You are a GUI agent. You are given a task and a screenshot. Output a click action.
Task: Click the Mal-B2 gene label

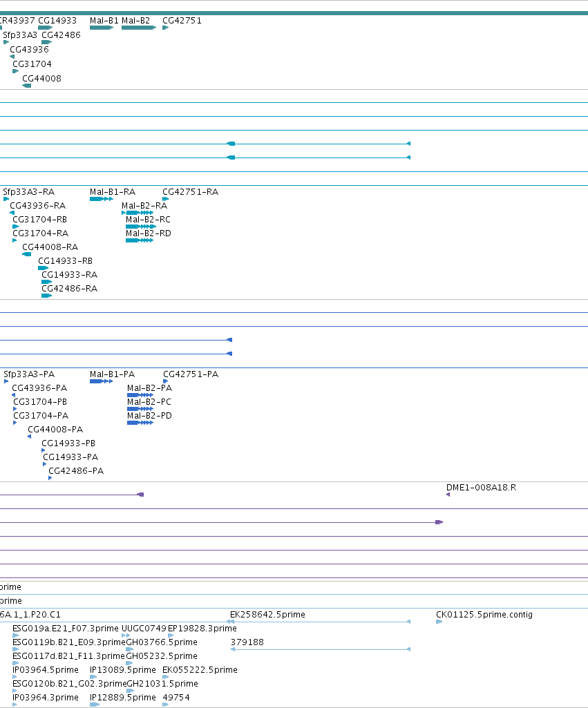tap(135, 21)
